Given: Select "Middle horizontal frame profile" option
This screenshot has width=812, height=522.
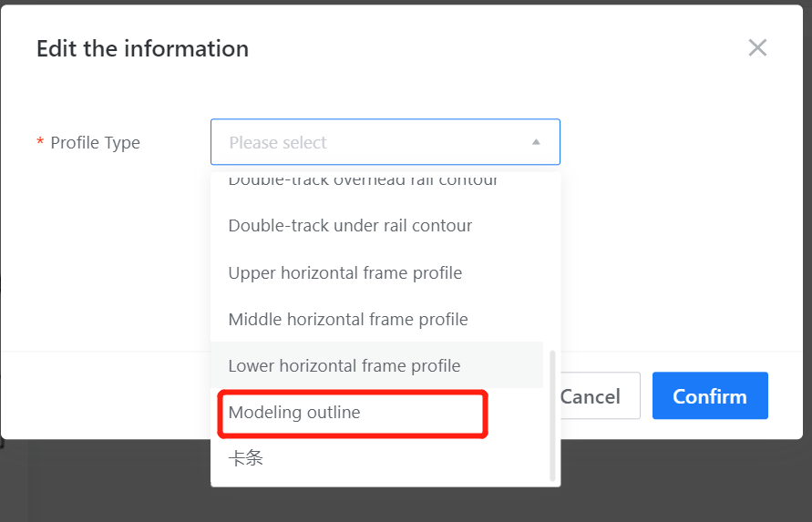Looking at the screenshot, I should (x=347, y=320).
